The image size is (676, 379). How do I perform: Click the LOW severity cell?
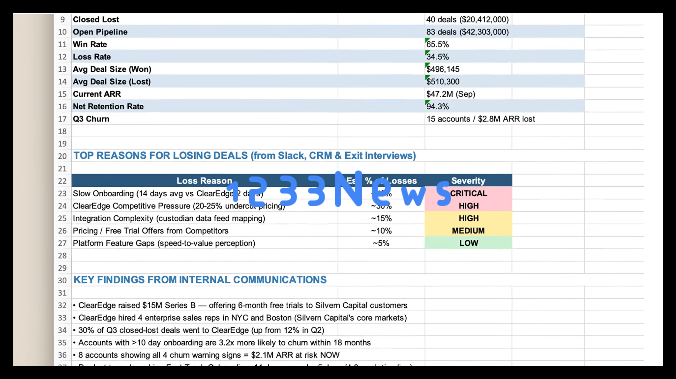point(468,243)
